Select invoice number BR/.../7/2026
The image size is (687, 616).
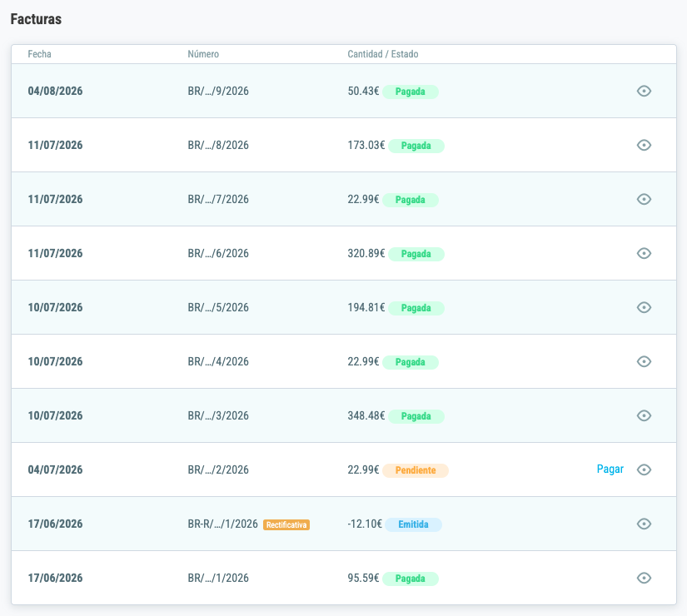point(218,199)
